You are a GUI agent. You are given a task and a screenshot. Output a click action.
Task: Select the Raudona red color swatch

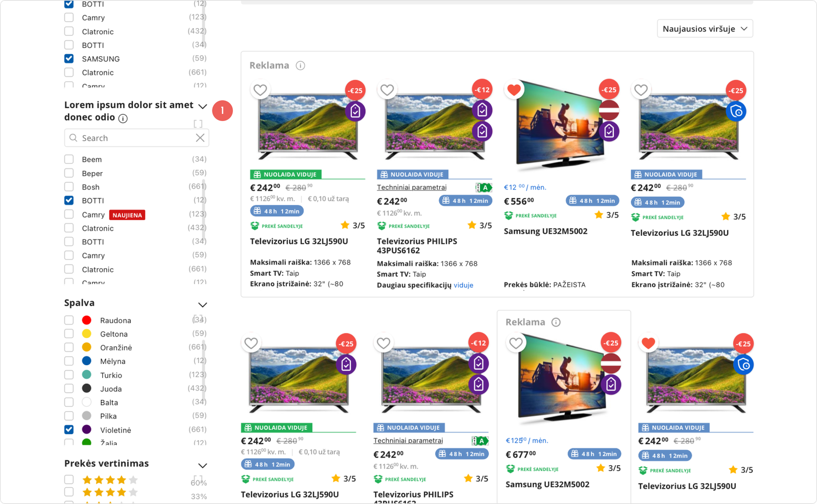[x=87, y=320]
